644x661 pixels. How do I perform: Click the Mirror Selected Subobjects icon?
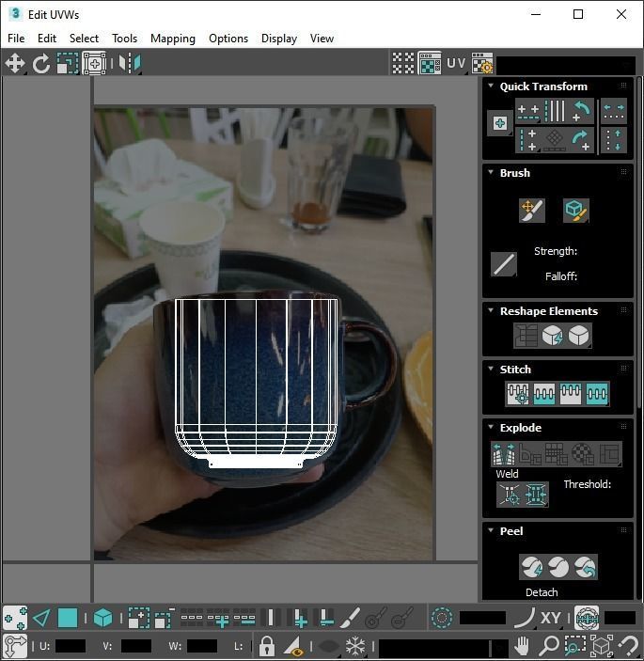click(130, 63)
